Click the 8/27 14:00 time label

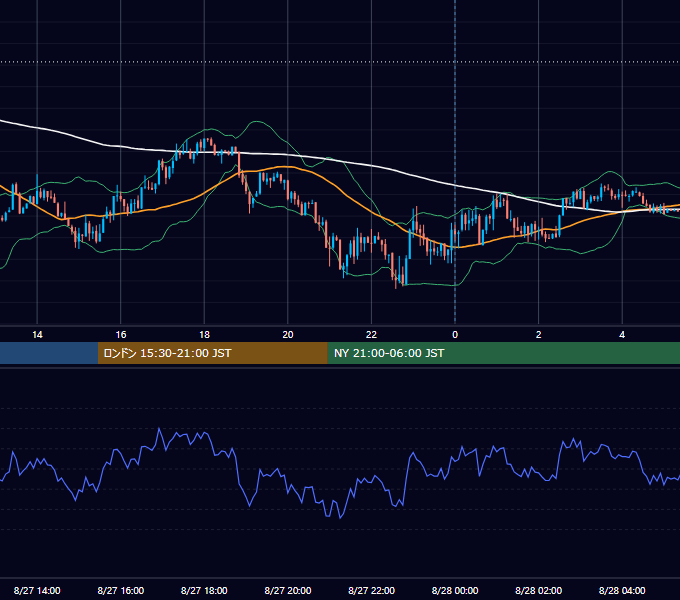point(37,590)
